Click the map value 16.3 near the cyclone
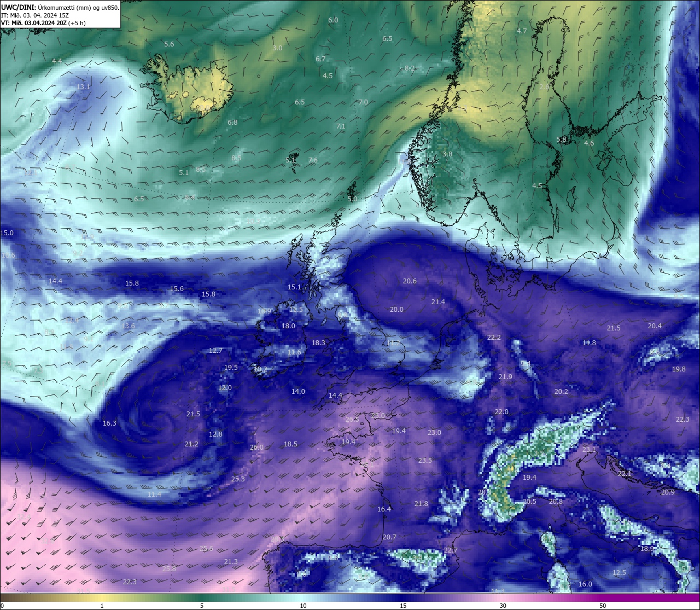700x610 pixels. 109,423
